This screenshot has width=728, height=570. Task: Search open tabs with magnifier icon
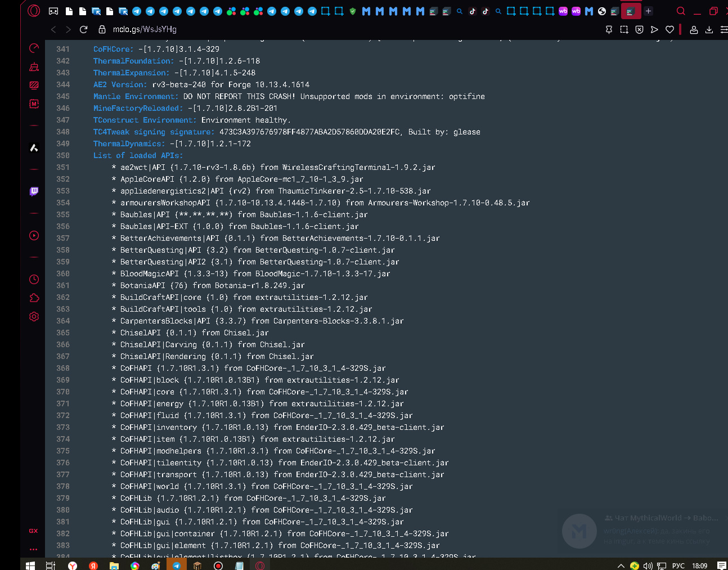pyautogui.click(x=681, y=11)
